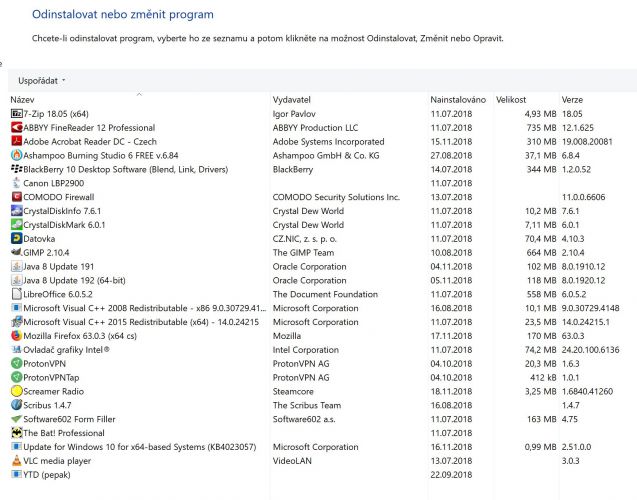Image resolution: width=637 pixels, height=500 pixels.
Task: Click the Screamer Radio yellow icon
Action: click(x=16, y=391)
